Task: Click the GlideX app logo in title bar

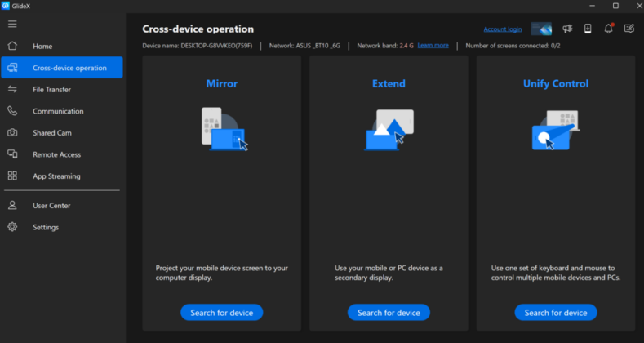Action: point(6,6)
